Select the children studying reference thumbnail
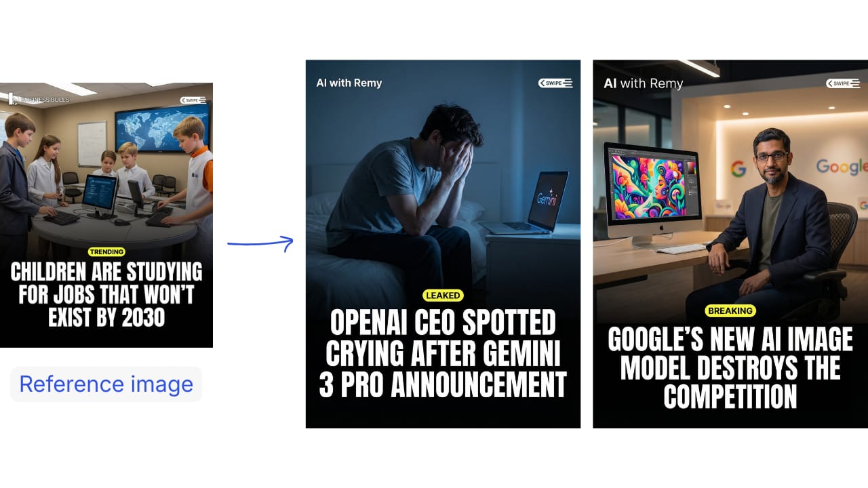The width and height of the screenshot is (868, 488). click(x=106, y=215)
